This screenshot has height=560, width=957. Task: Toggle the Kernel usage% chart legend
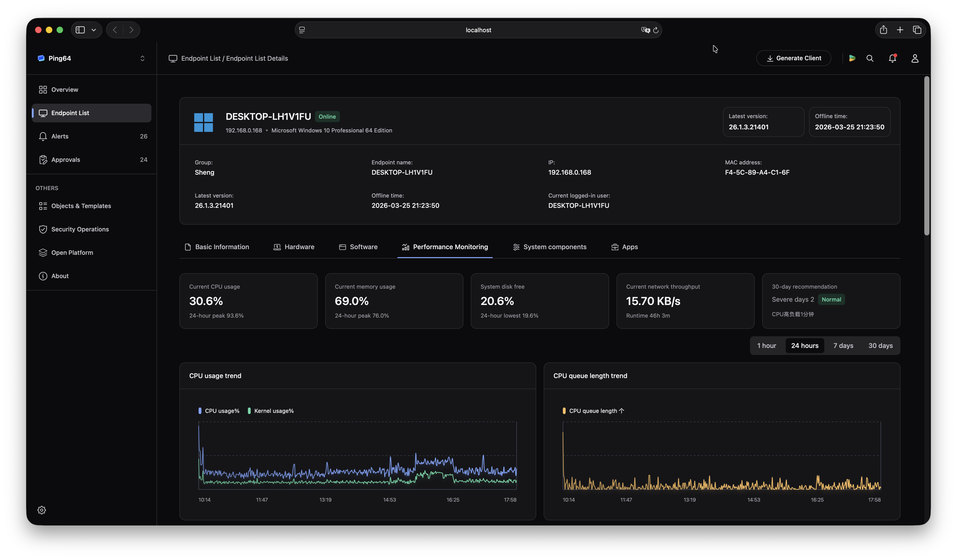pyautogui.click(x=271, y=410)
